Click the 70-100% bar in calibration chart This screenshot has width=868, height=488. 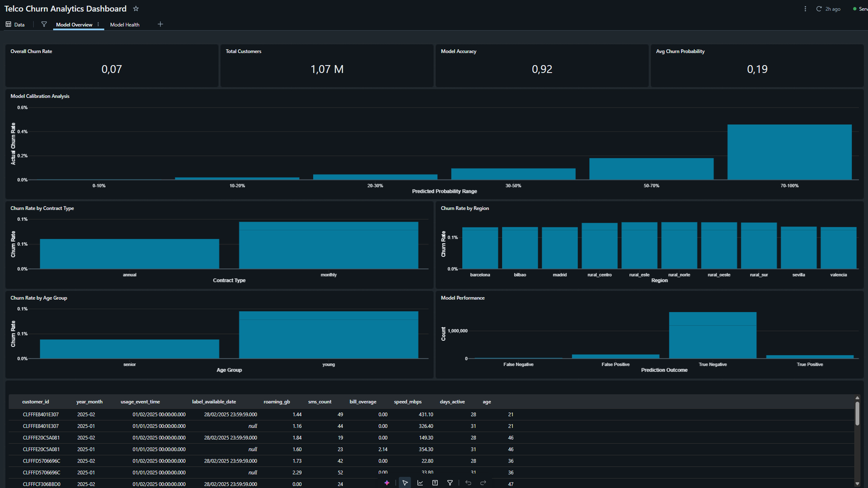click(789, 152)
